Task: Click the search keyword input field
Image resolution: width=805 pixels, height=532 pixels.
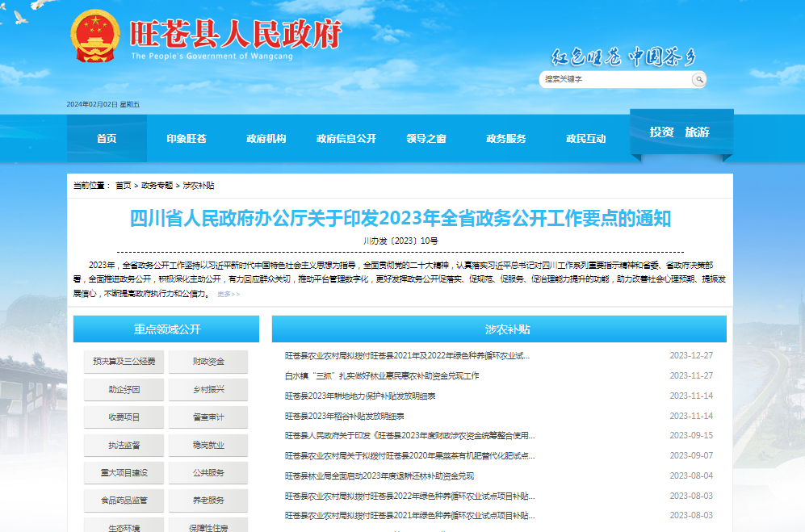Action: [615, 79]
